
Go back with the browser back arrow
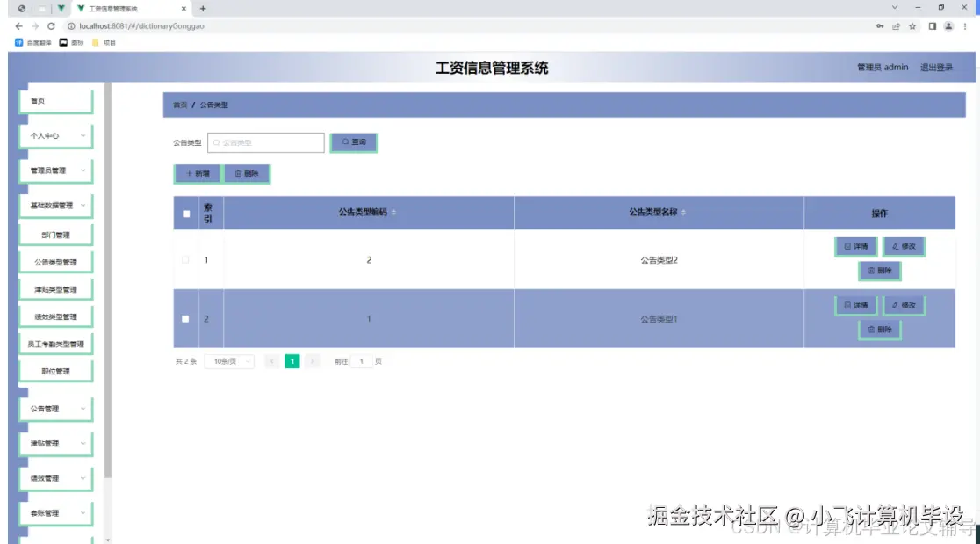click(18, 26)
